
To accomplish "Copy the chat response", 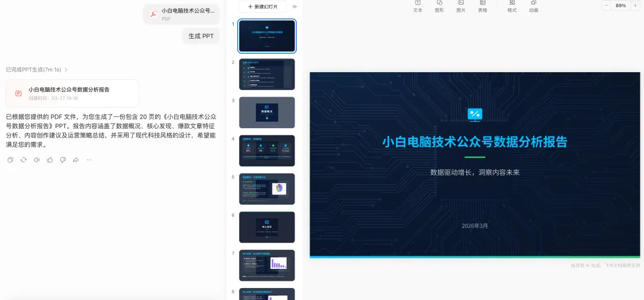I will (x=10, y=160).
